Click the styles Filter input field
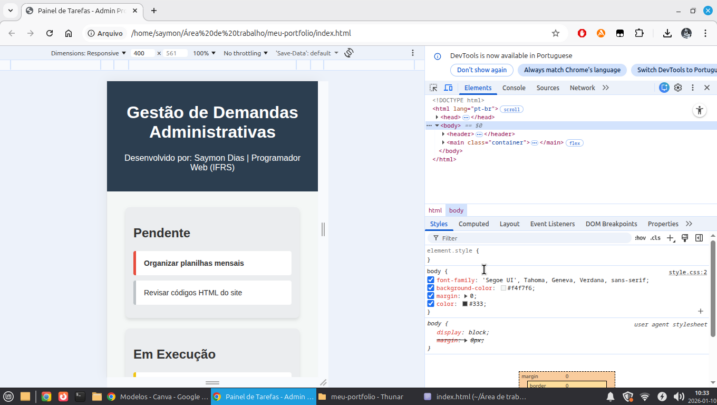Image resolution: width=717 pixels, height=405 pixels. point(530,238)
